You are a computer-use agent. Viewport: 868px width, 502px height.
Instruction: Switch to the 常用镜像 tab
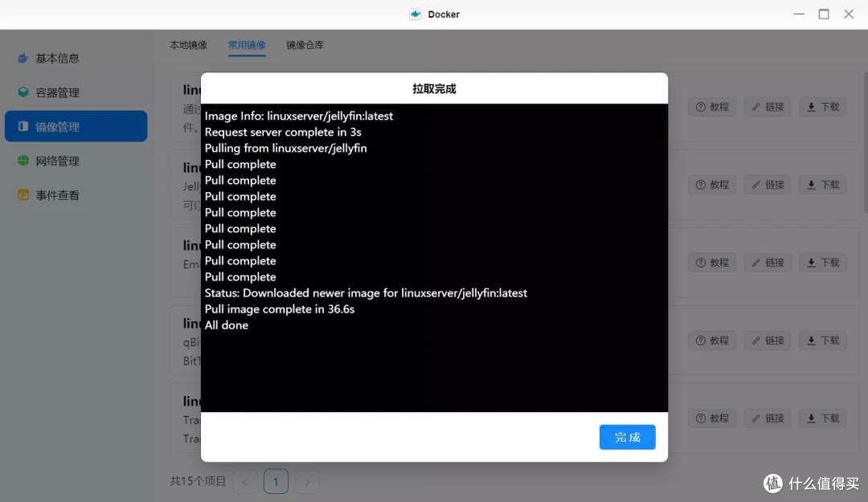pyautogui.click(x=247, y=45)
